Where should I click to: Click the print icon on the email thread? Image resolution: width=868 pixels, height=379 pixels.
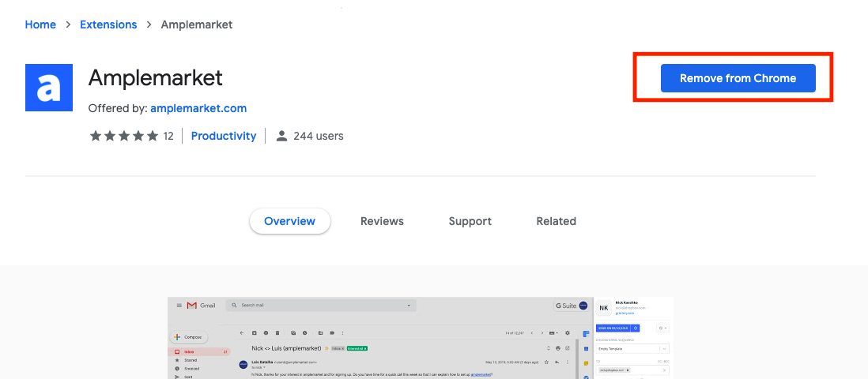pos(558,348)
